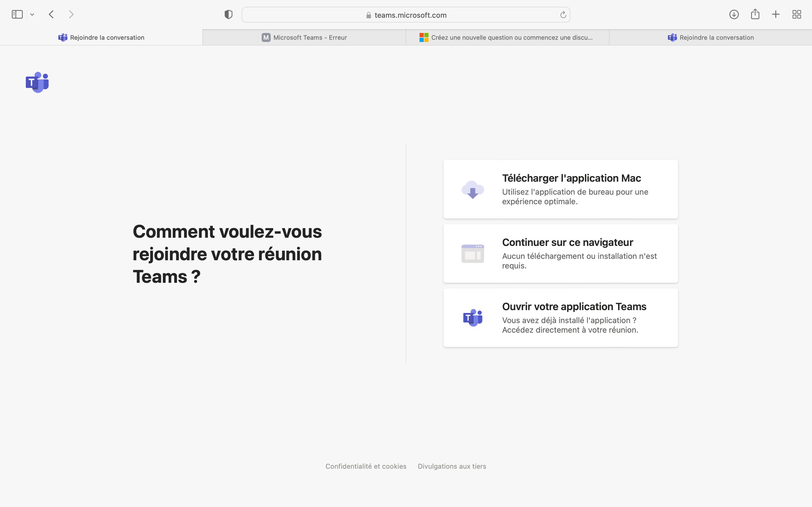Go back to the previous page
812x507 pixels.
[x=51, y=14]
